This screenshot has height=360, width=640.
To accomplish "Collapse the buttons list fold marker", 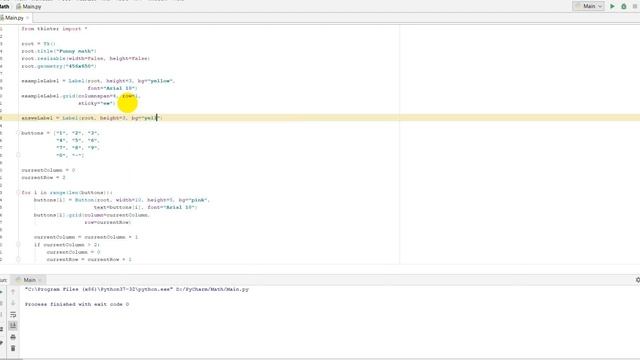I will (18, 133).
